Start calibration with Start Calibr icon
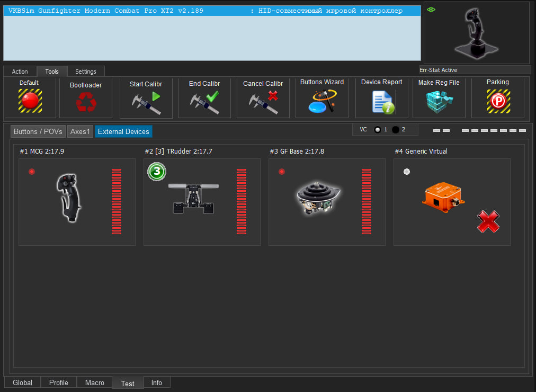The image size is (536, 392). coord(146,103)
